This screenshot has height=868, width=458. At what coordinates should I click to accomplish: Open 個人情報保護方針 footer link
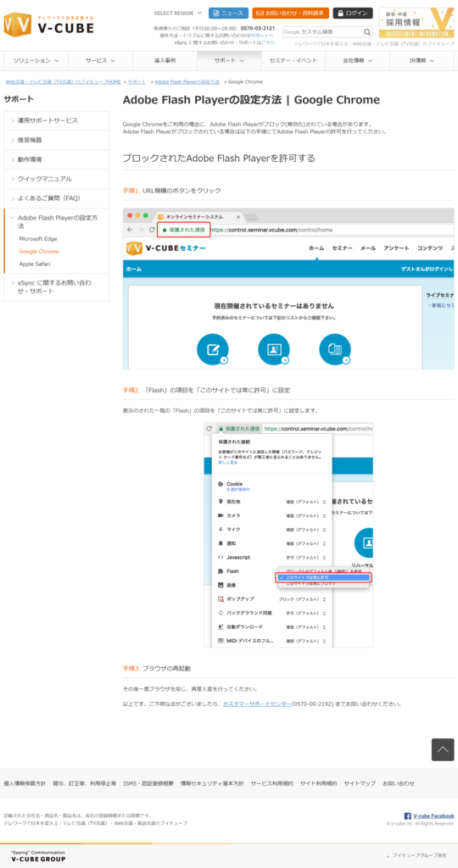click(x=25, y=783)
